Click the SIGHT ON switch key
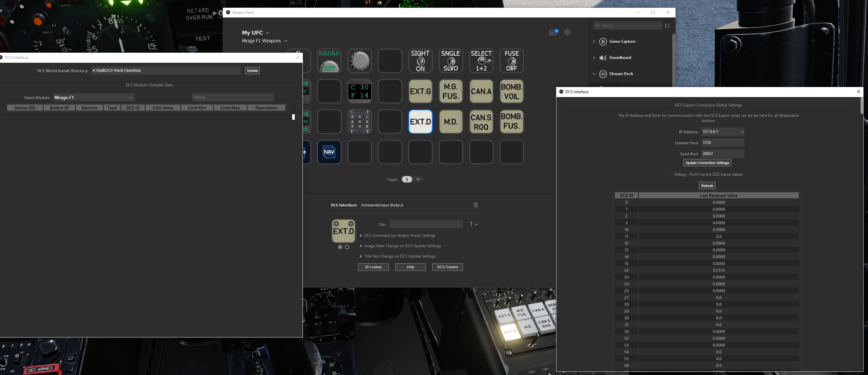 (x=420, y=61)
